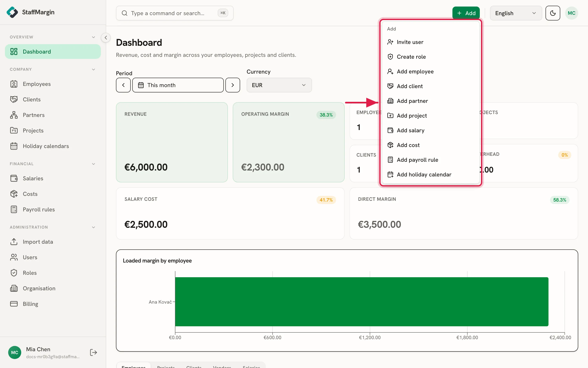Viewport: 588px width, 368px height.
Task: Click the StaffMargin logo icon
Action: (12, 12)
